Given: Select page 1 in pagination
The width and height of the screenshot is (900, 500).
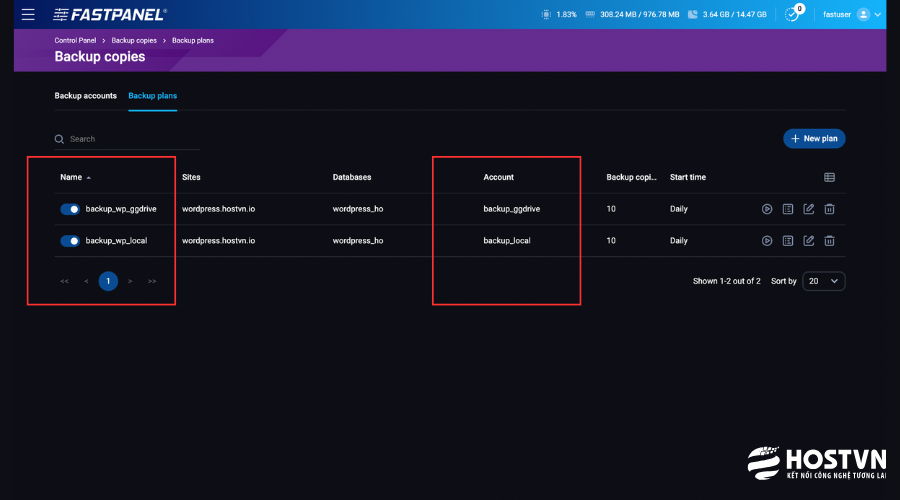Looking at the screenshot, I should point(108,281).
